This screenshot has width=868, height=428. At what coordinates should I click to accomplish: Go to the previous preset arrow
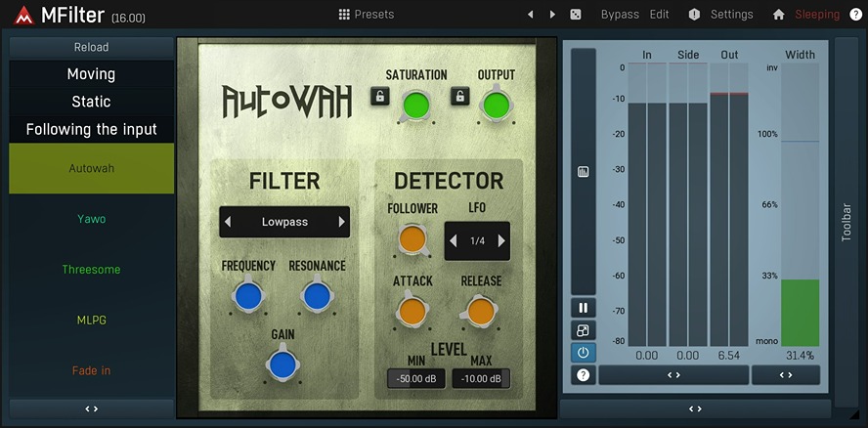click(531, 15)
